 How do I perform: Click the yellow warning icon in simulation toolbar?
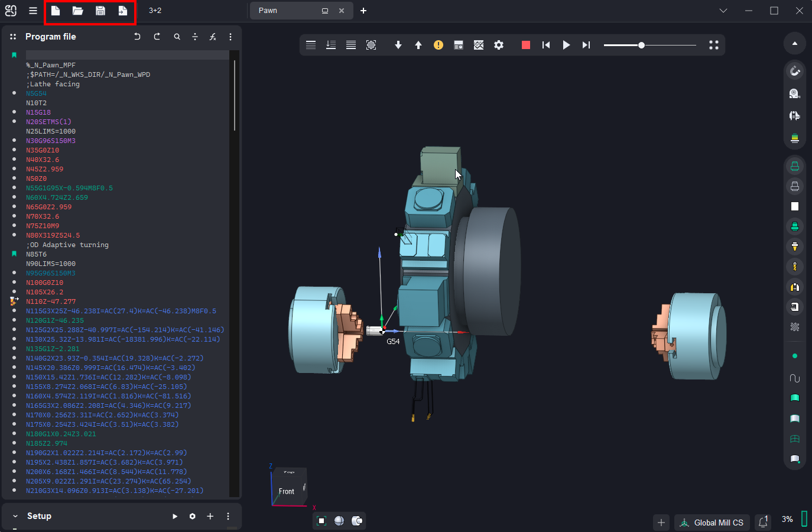coord(439,45)
